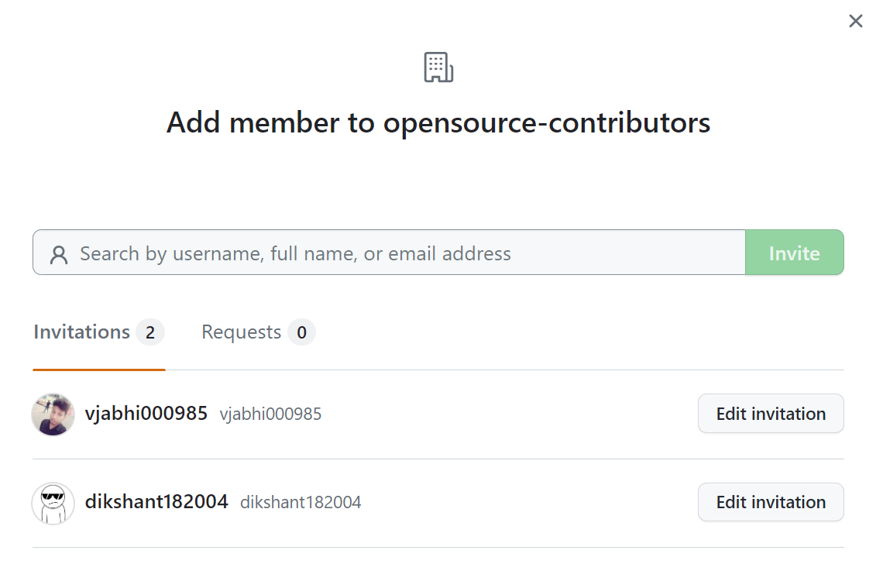This screenshot has width=883, height=588.
Task: Edit invitation for vjabhi000985
Action: pyautogui.click(x=770, y=414)
